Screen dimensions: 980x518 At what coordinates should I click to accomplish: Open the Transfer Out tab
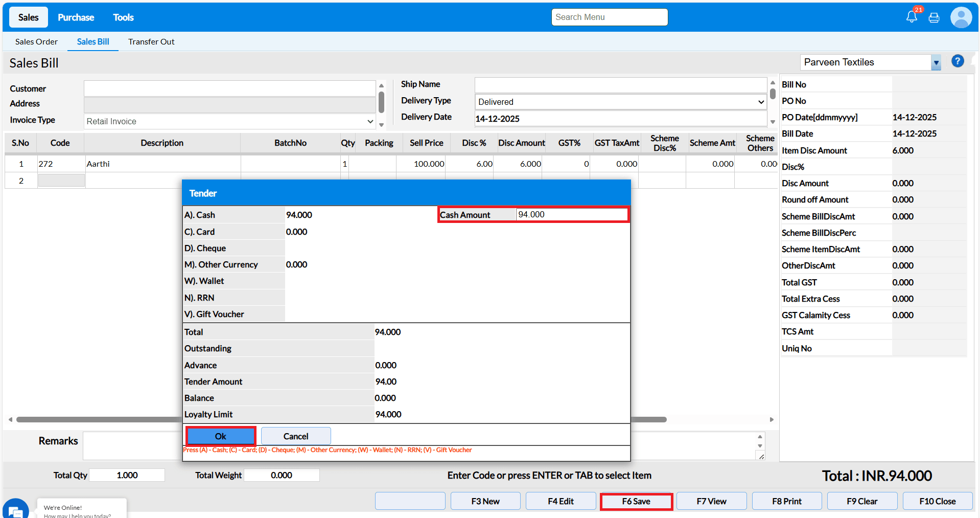151,42
